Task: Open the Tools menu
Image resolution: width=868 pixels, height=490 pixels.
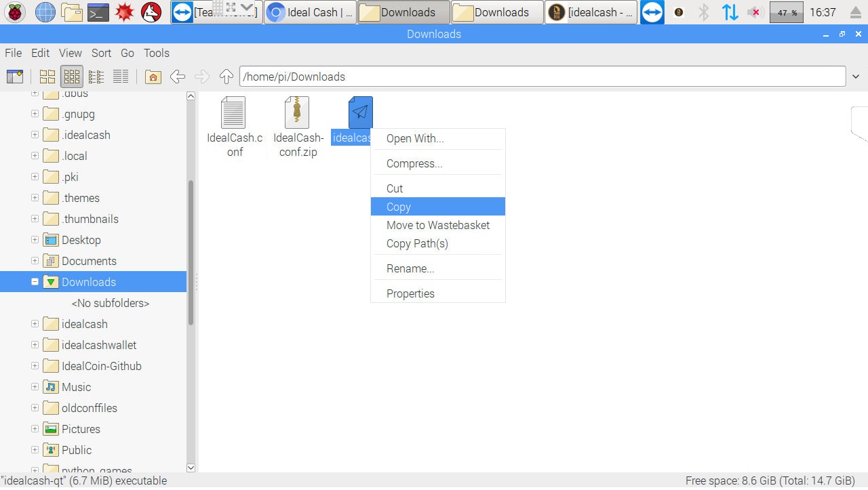Action: point(157,53)
